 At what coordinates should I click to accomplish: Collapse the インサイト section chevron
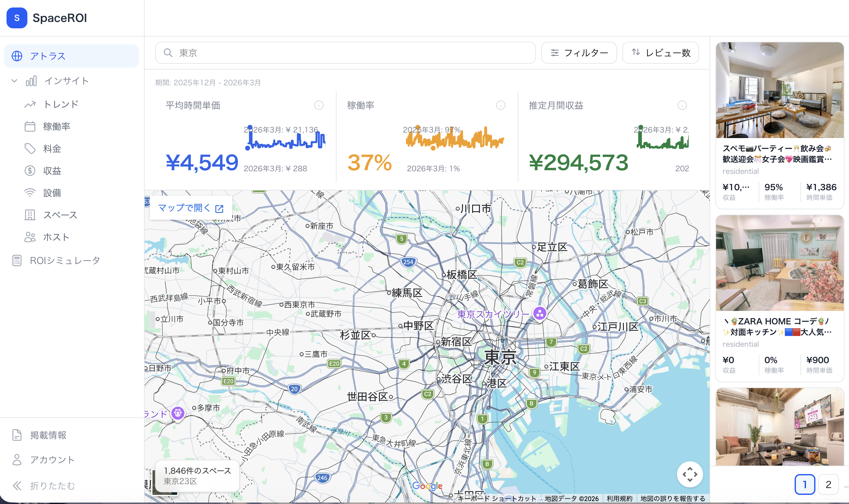14,81
